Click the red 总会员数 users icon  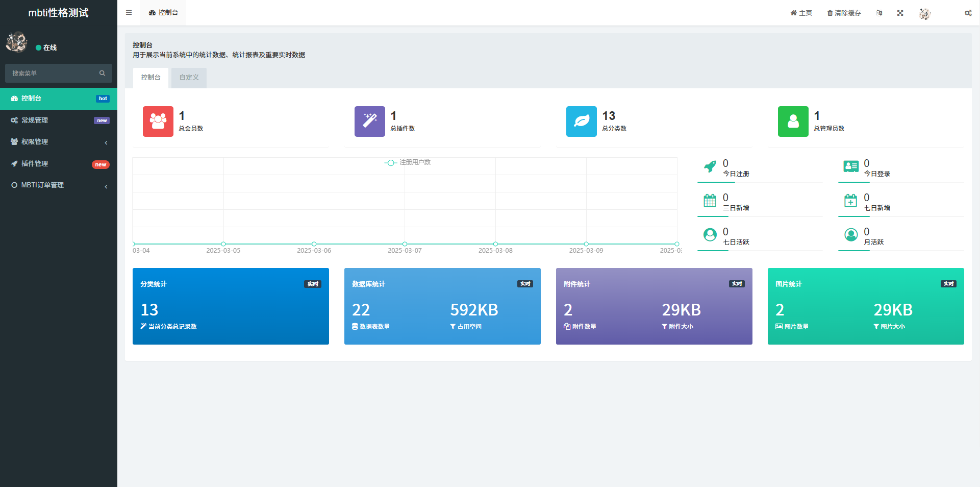coord(158,121)
